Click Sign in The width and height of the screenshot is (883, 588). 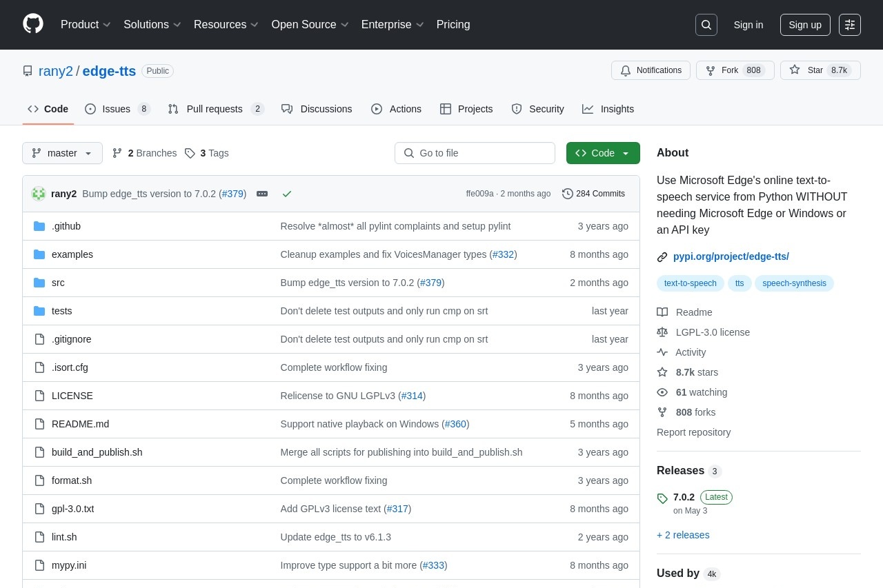tap(748, 25)
